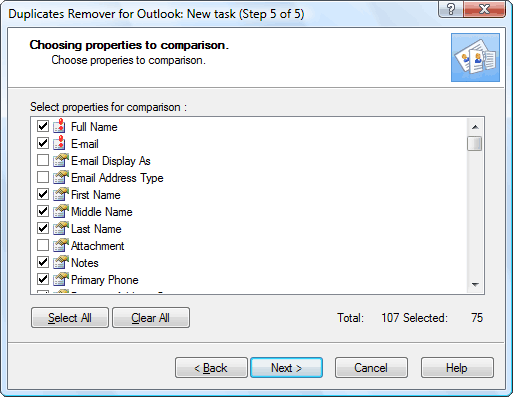Image resolution: width=513 pixels, height=397 pixels.
Task: Tick the Attachment checkbox
Action: pos(43,245)
